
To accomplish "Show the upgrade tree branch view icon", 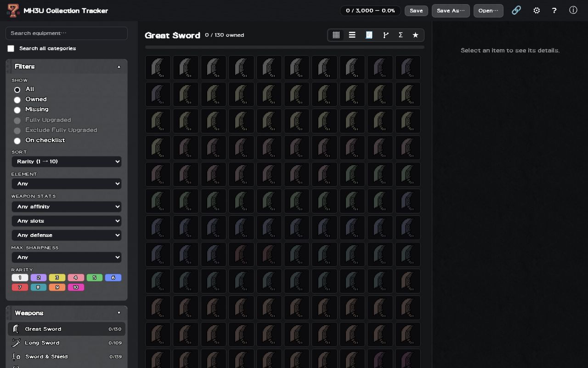I will 386,35.
